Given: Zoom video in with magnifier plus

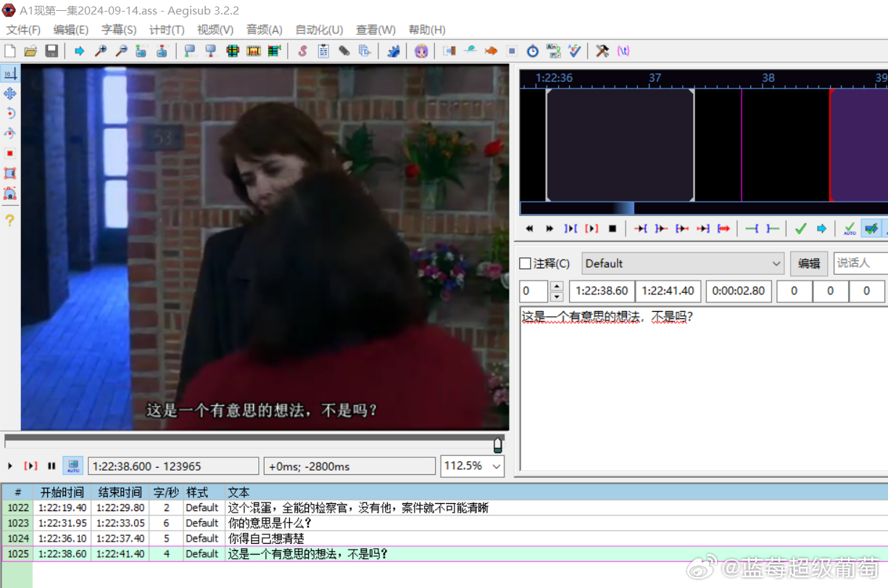Looking at the screenshot, I should [x=101, y=51].
